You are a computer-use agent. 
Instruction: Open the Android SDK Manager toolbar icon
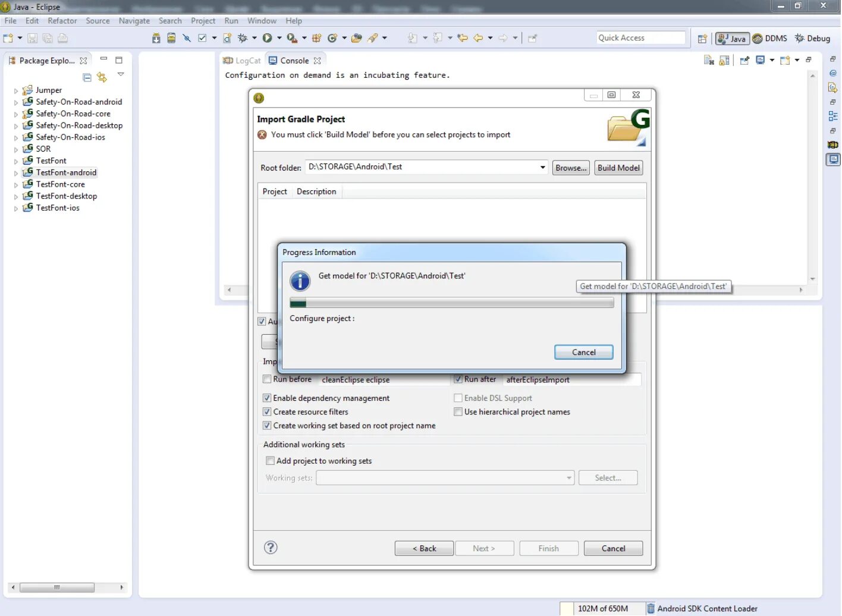point(156,38)
